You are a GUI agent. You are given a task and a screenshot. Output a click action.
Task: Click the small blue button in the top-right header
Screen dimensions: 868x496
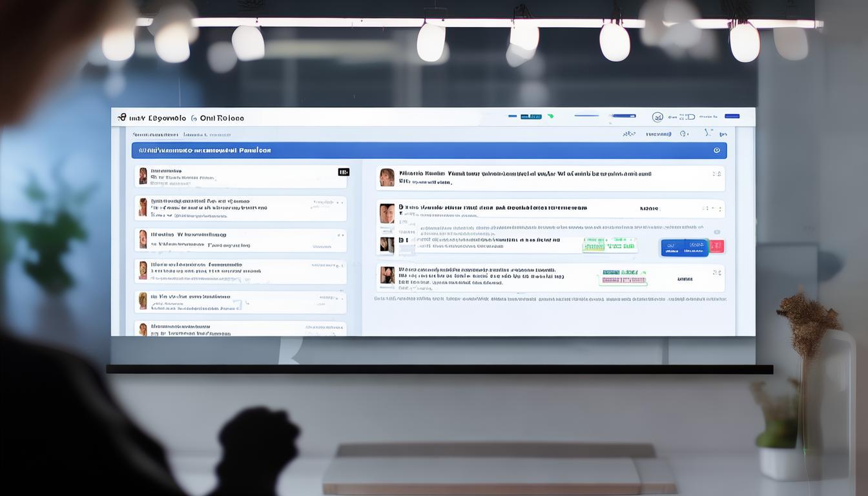click(x=732, y=116)
